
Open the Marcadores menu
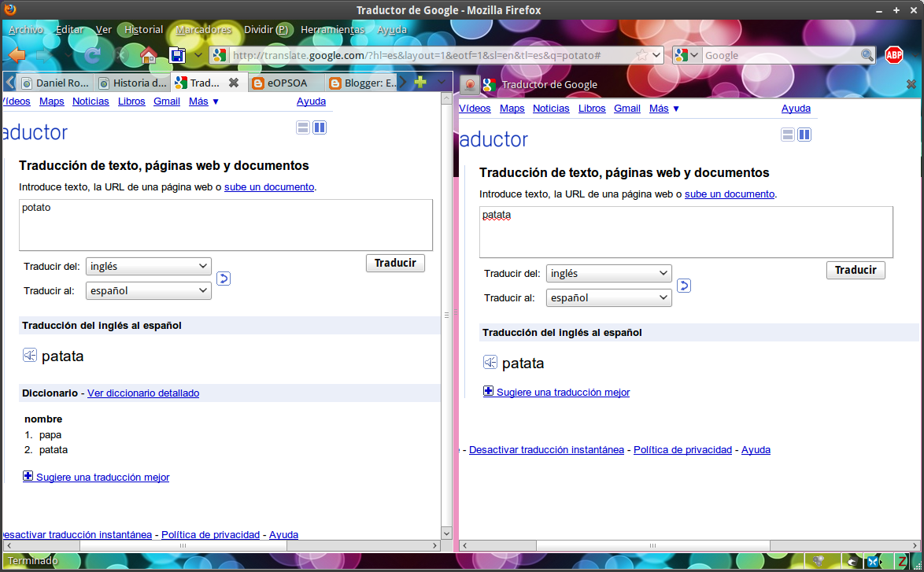(204, 29)
